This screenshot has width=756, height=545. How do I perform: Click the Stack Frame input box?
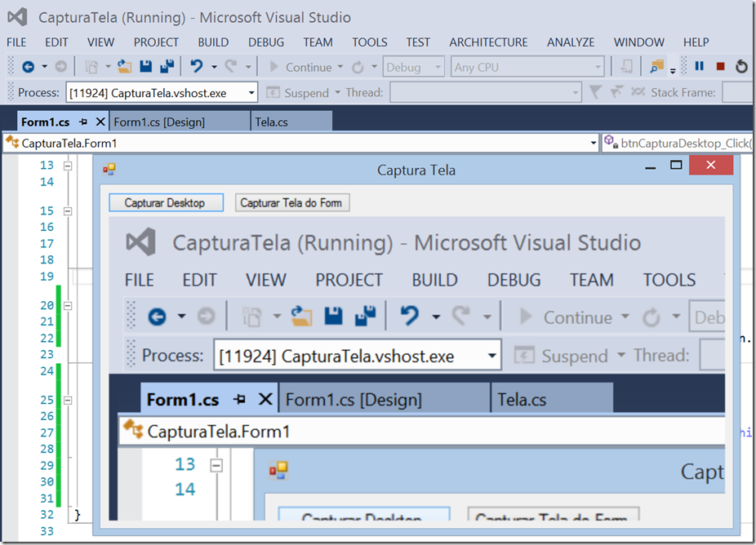click(x=737, y=92)
